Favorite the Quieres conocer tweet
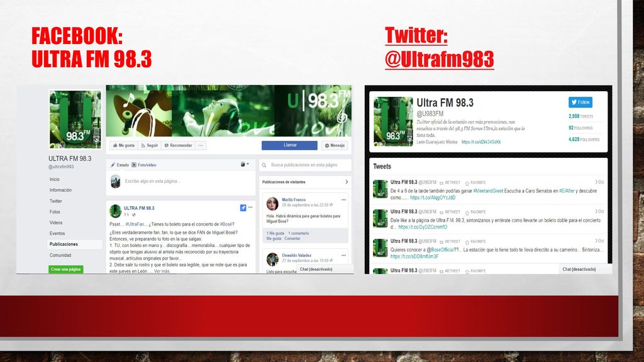Screen dimensions: 644x362 475,242
